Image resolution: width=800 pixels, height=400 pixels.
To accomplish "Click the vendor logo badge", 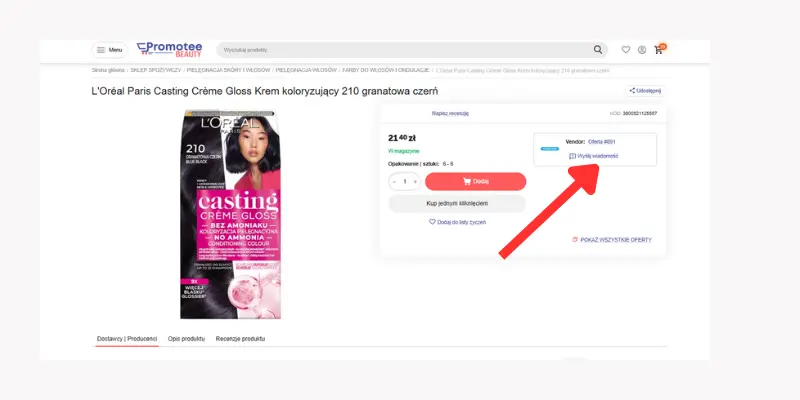I will (549, 149).
